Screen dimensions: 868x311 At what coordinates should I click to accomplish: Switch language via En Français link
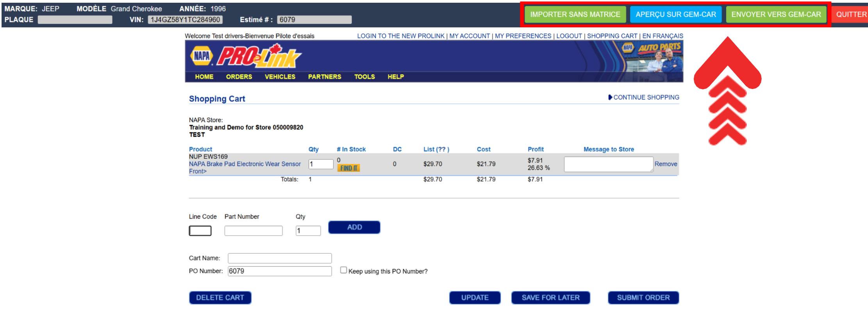point(663,36)
